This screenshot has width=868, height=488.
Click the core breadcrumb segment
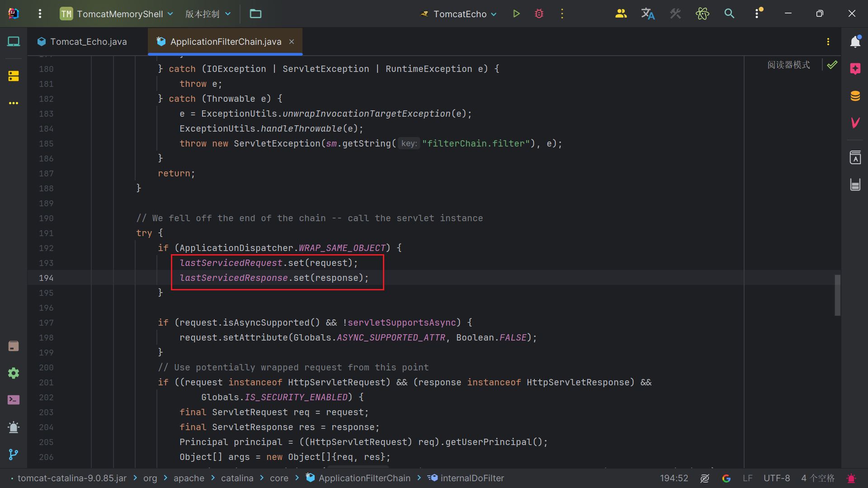coord(279,478)
